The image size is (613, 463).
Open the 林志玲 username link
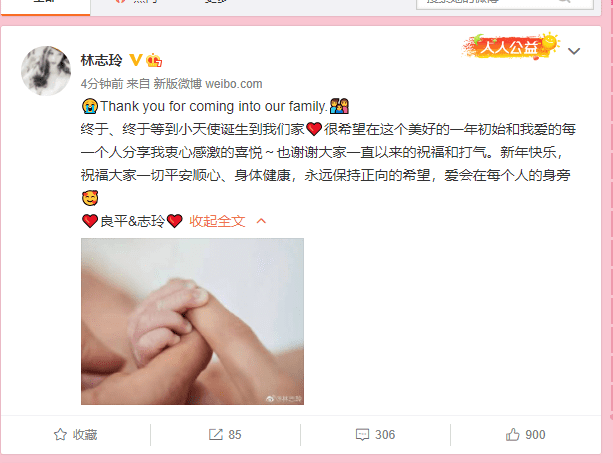pyautogui.click(x=102, y=60)
